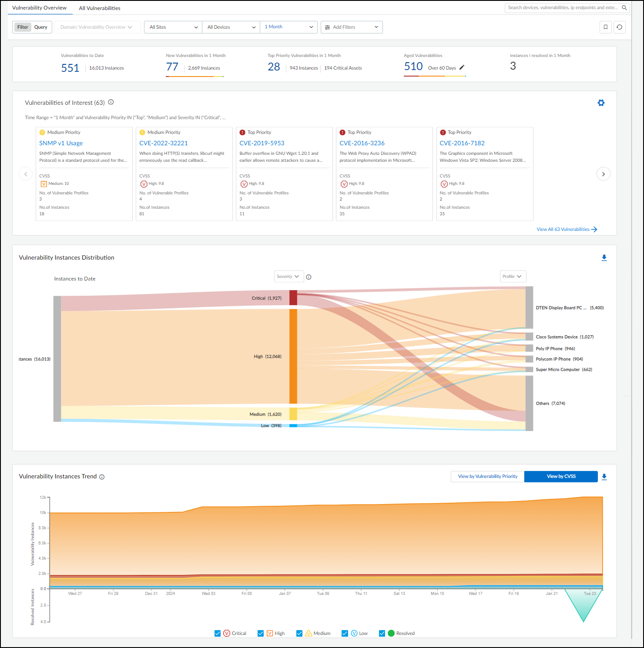
Task: Click info icon next to Severity dropdown
Action: tap(309, 277)
